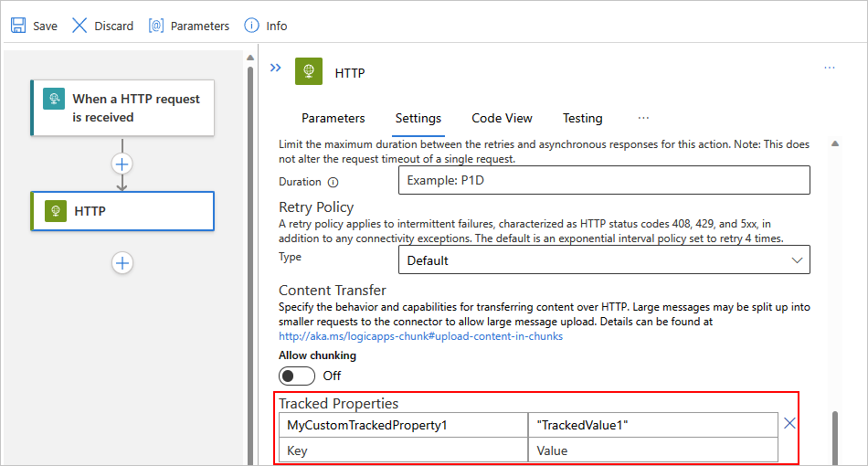
Task: Toggle the Allow chunking switch
Action: (297, 376)
